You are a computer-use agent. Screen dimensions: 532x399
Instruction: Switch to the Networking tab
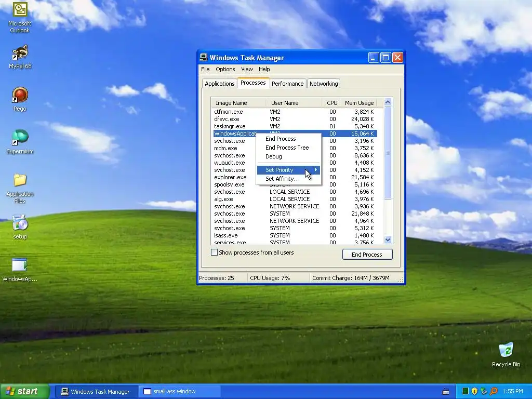pyautogui.click(x=324, y=84)
